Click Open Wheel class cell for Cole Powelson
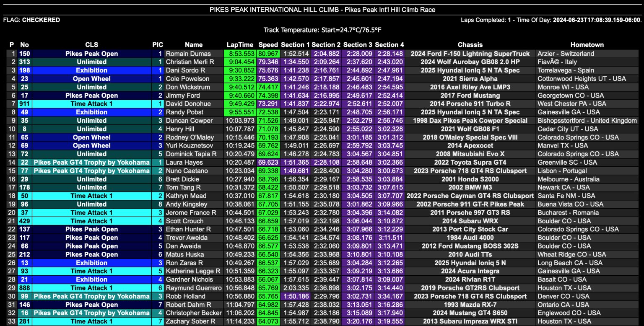This screenshot has height=326, width=644. coord(91,79)
